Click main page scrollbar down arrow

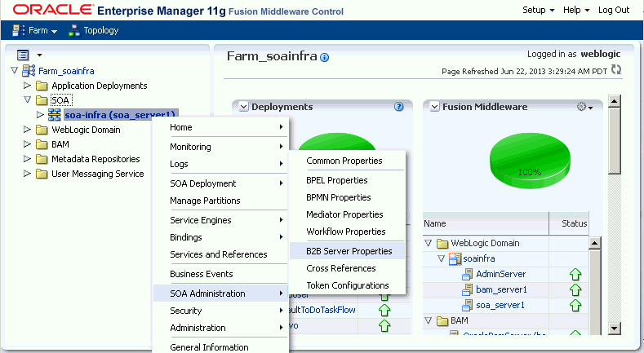coord(614,328)
